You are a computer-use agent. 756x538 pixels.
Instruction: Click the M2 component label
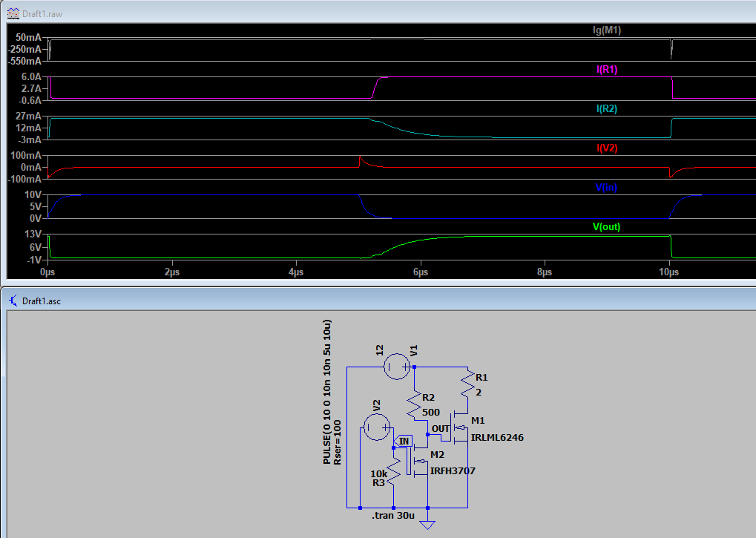437,455
